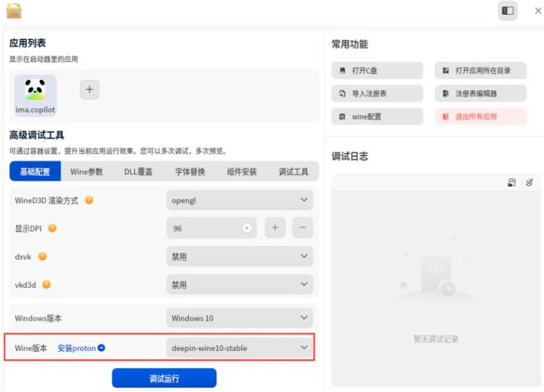Click the 安装proton link
Screen dimensions: 544x392
pyautogui.click(x=76, y=348)
